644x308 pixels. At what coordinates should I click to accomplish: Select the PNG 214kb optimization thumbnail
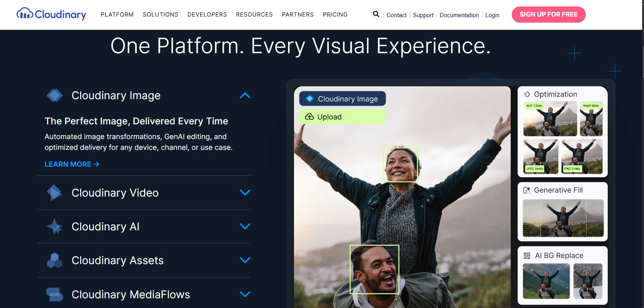pyautogui.click(x=582, y=157)
